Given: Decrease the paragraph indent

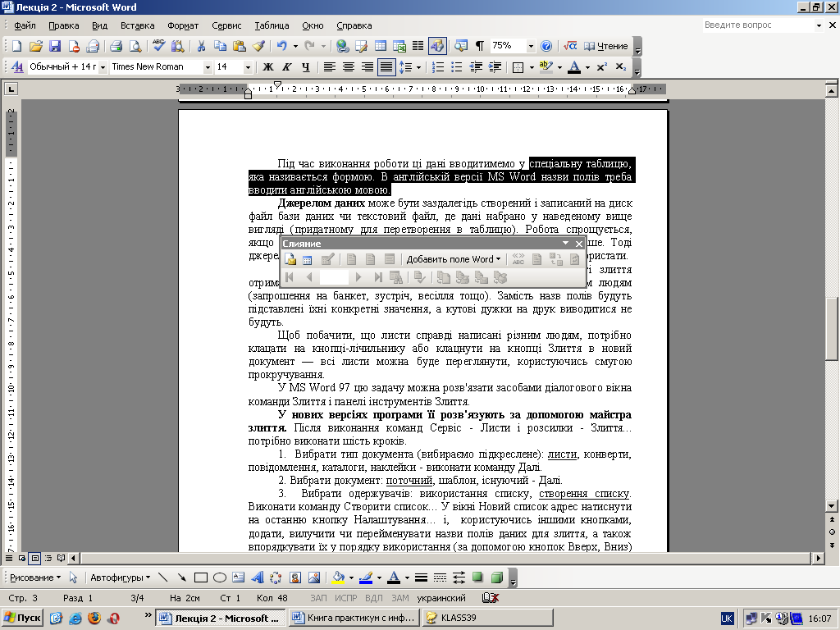Looking at the screenshot, I should [x=475, y=67].
